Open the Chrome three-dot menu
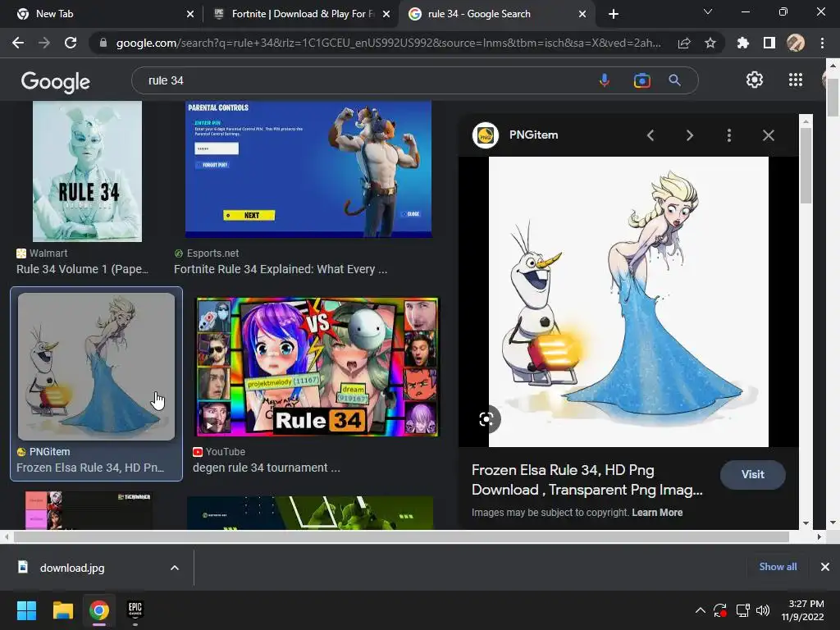Viewport: 840px width, 630px height. coord(822,43)
